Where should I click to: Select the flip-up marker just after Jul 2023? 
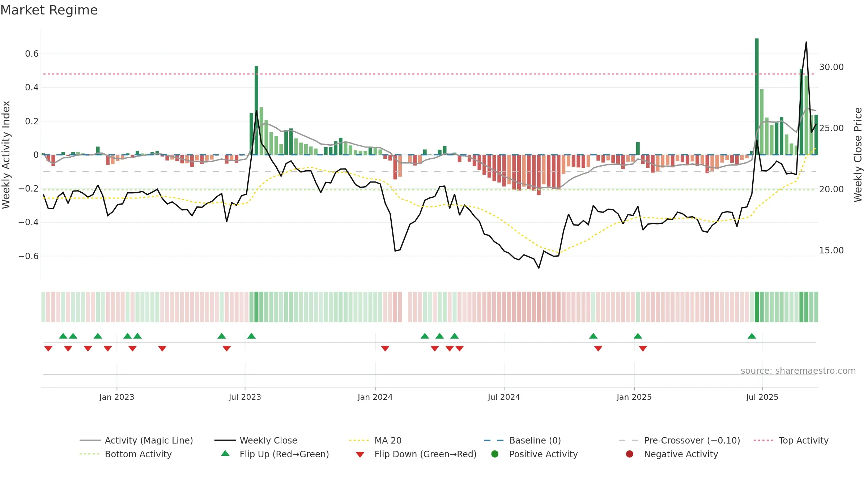tap(251, 336)
